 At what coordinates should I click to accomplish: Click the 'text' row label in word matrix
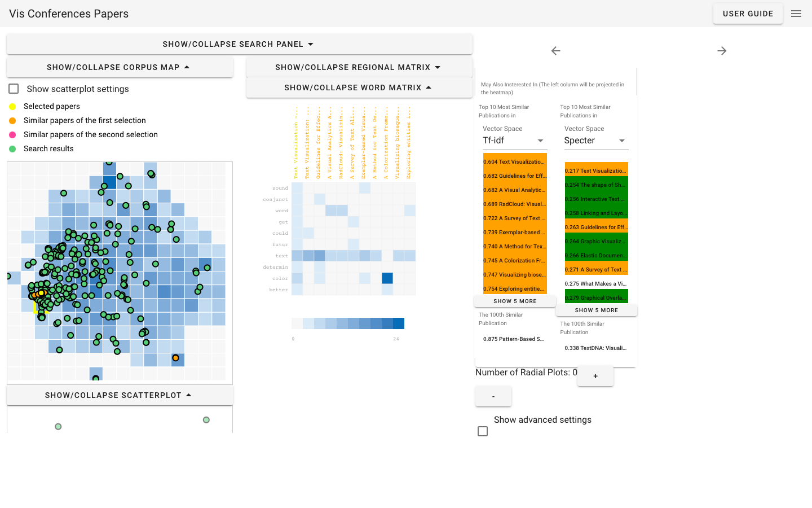pyautogui.click(x=282, y=256)
